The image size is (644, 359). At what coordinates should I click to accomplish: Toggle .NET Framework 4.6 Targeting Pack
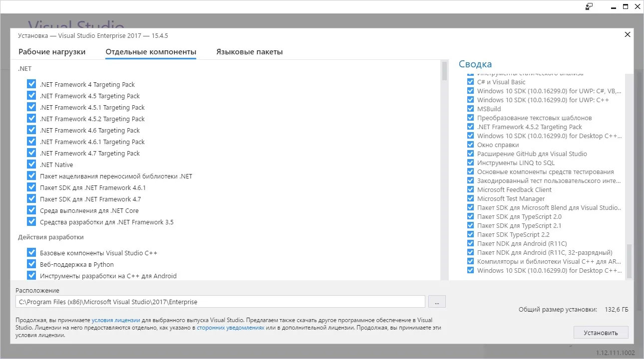[x=32, y=130]
